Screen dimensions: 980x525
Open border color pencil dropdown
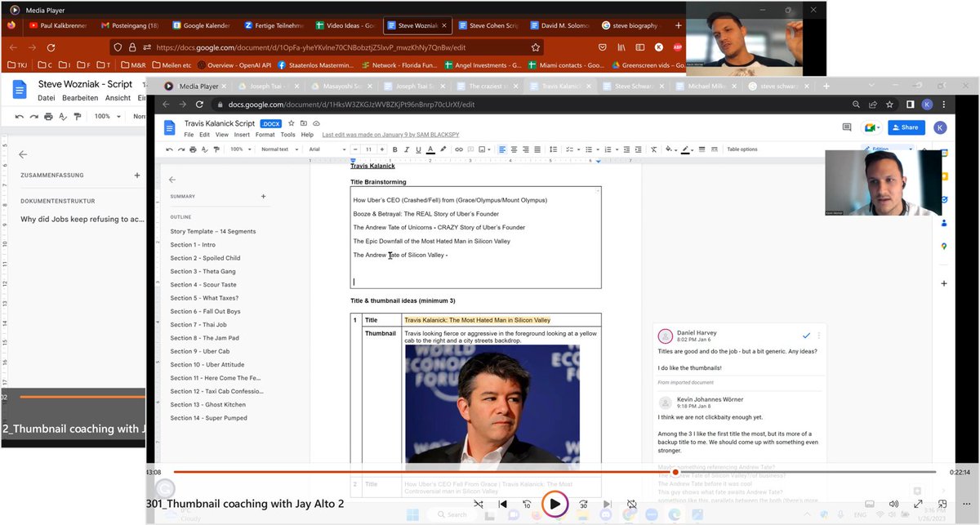[688, 149]
